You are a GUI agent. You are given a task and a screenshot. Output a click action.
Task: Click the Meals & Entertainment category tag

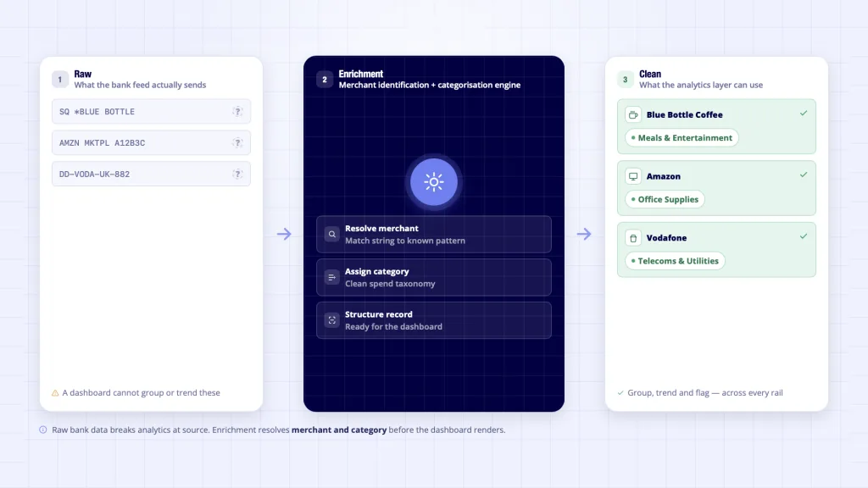pos(682,138)
